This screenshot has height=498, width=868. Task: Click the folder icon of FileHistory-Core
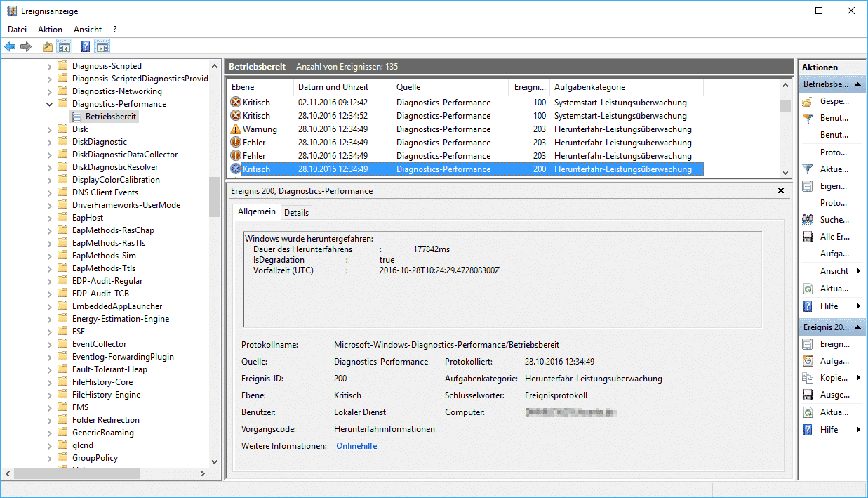[62, 382]
